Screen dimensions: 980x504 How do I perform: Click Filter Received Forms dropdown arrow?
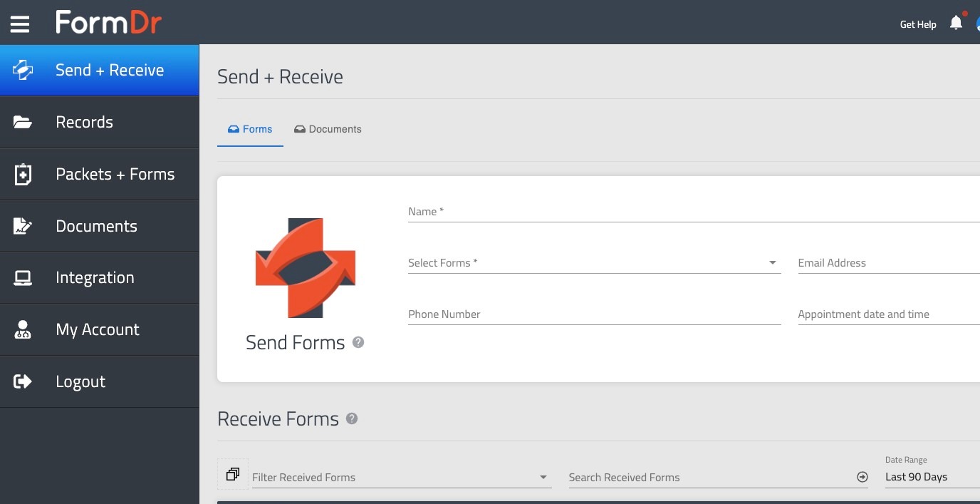click(543, 478)
